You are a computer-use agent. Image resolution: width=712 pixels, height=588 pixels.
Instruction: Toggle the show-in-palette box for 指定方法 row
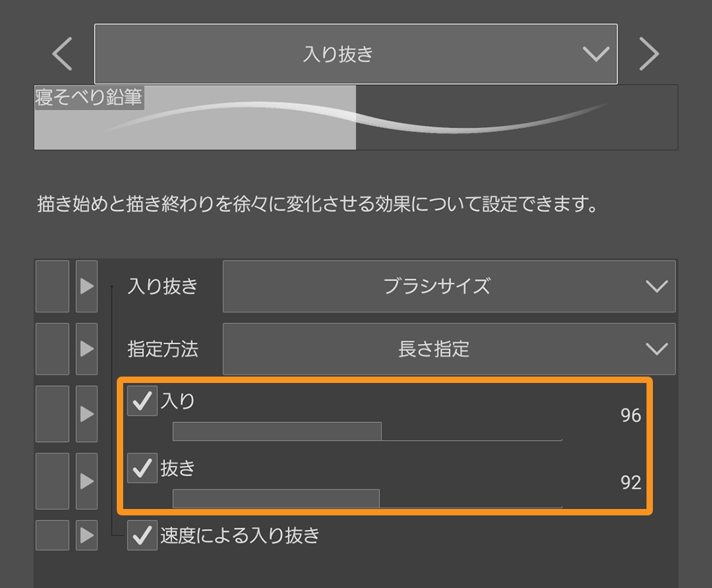tap(52, 349)
